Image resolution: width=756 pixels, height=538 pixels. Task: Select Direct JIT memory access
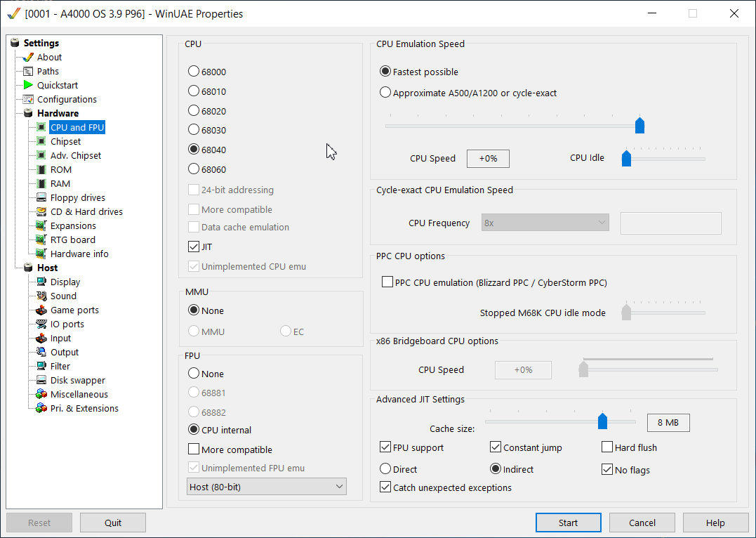385,468
